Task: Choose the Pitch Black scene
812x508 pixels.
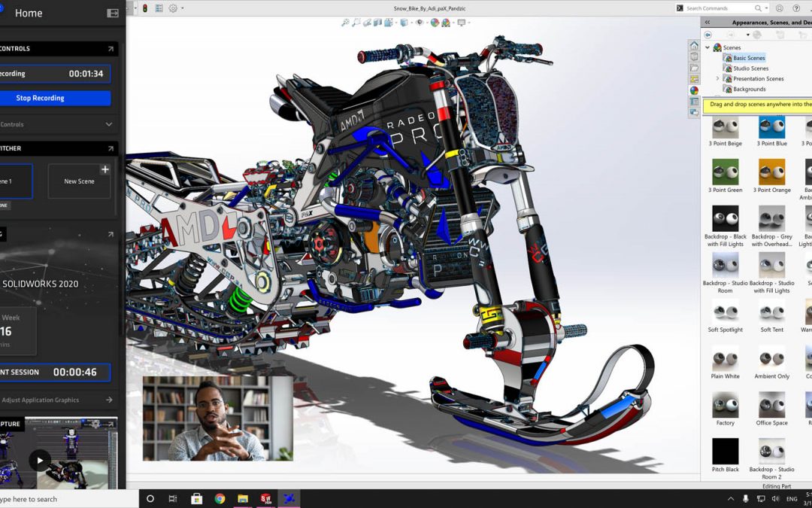Action: click(725, 455)
